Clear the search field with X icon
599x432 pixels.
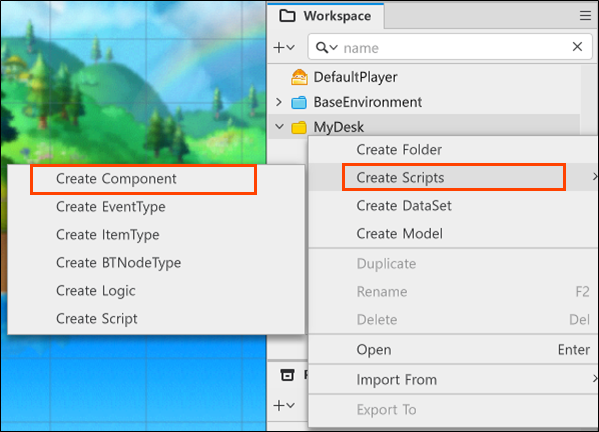tap(577, 47)
